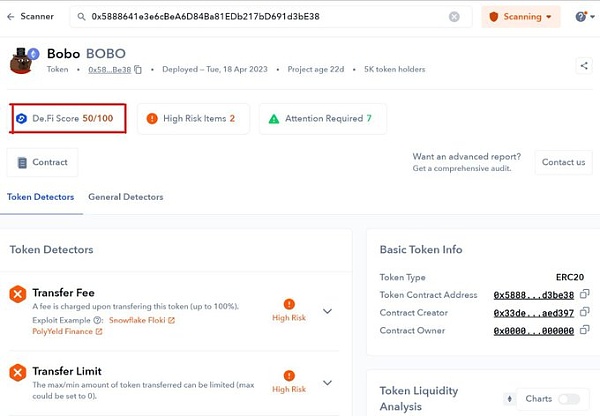The image size is (600, 416).
Task: Copy the Token Contract Address
Action: [x=584, y=295]
